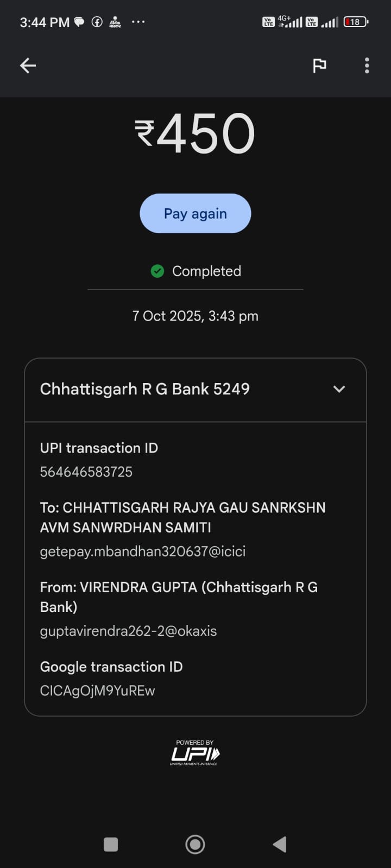This screenshot has width=391, height=868.
Task: Tap the transaction date 7 Oct 2025
Action: pyautogui.click(x=195, y=316)
